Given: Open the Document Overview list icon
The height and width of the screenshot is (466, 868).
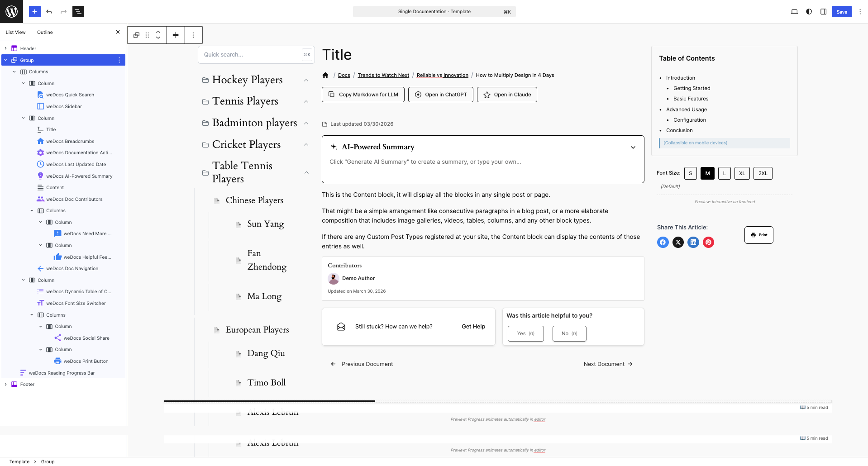Looking at the screenshot, I should (78, 12).
